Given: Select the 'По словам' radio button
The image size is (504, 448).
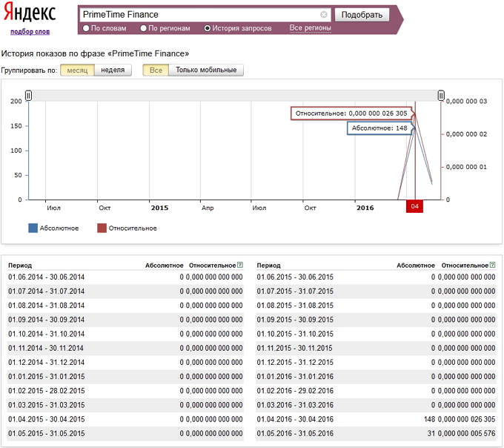Looking at the screenshot, I should click(x=86, y=28).
